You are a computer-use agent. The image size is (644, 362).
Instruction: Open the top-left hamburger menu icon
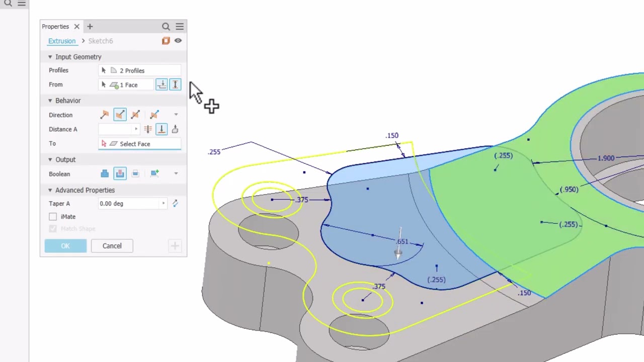[x=22, y=3]
